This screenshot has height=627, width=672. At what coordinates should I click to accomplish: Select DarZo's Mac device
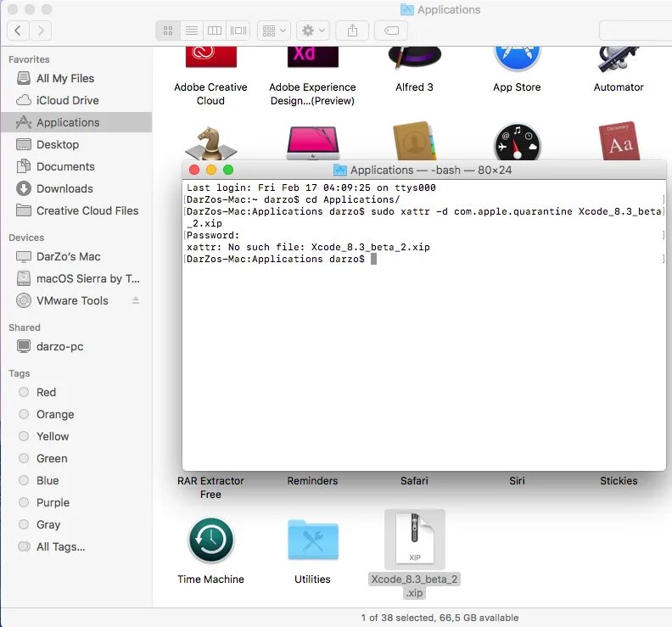76,257
